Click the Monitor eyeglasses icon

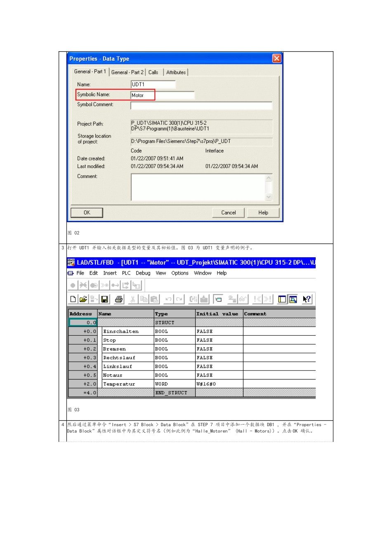tap(243, 299)
